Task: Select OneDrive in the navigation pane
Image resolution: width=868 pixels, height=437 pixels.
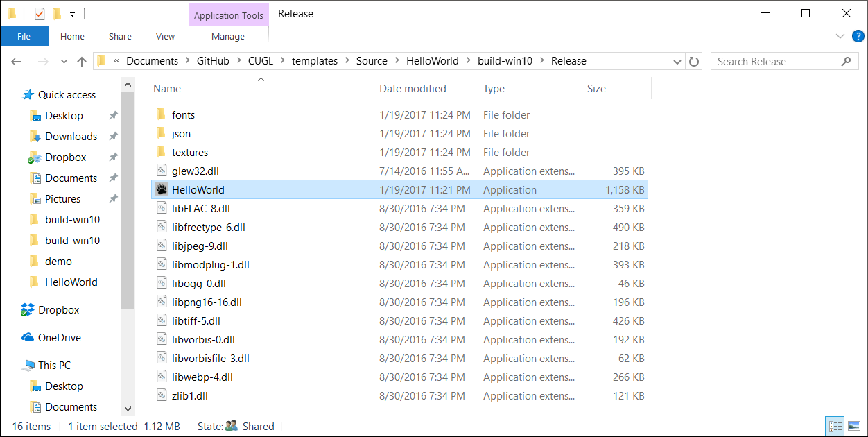Action: click(59, 338)
